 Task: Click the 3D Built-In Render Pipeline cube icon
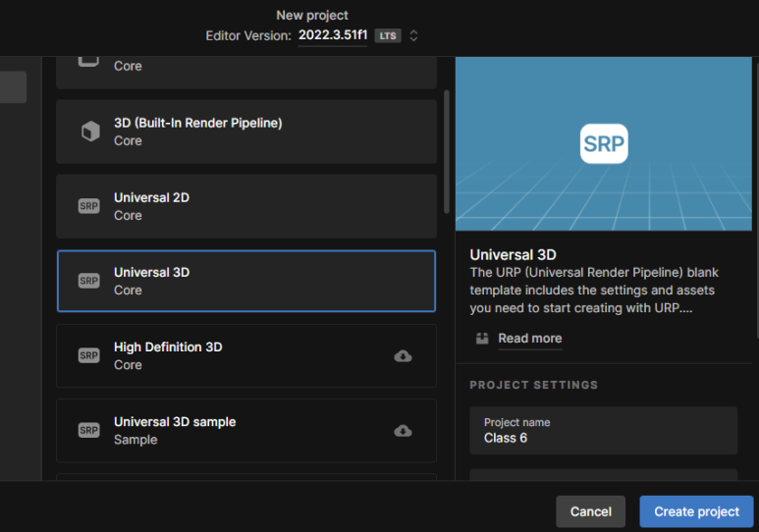coord(90,132)
